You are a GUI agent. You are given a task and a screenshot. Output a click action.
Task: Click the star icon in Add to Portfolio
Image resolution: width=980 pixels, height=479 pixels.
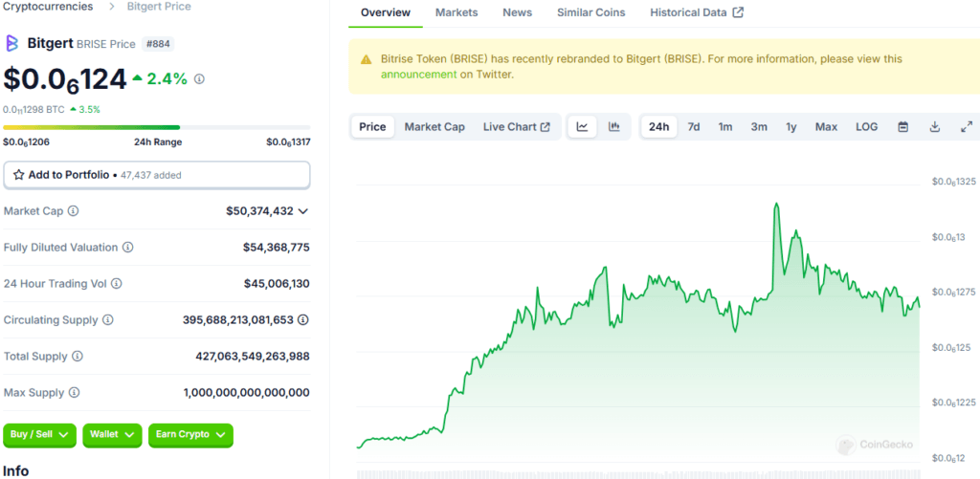click(x=19, y=175)
